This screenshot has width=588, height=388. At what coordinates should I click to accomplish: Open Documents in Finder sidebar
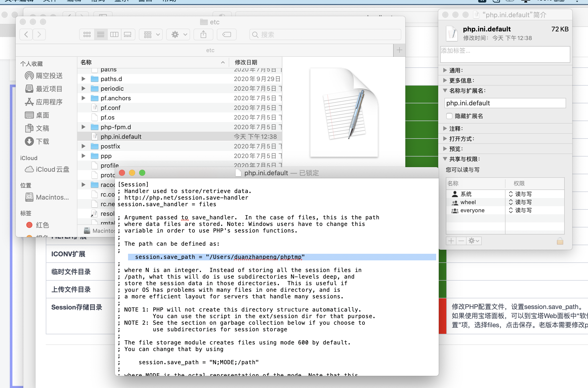click(37, 128)
